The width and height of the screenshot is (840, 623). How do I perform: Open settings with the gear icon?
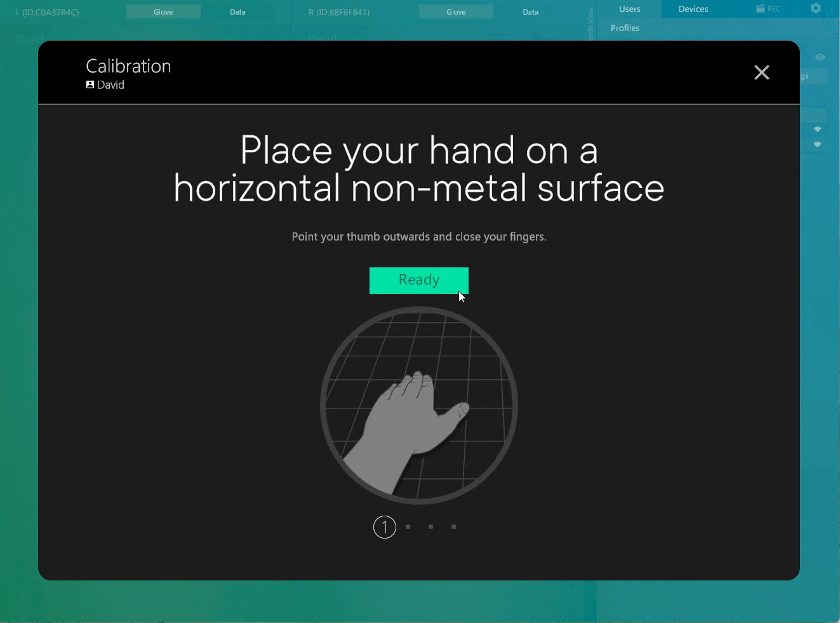pyautogui.click(x=816, y=8)
